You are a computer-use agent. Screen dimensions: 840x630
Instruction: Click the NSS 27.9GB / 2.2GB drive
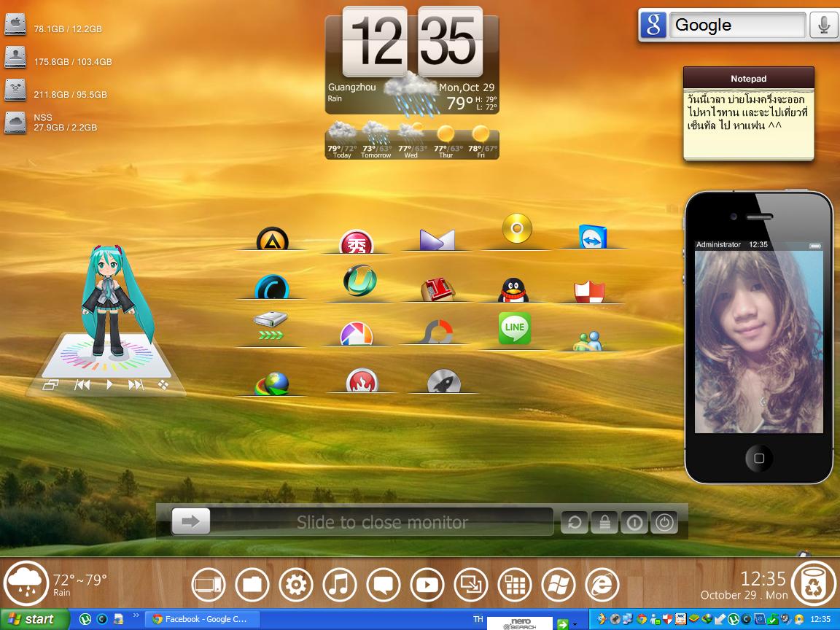(x=52, y=122)
